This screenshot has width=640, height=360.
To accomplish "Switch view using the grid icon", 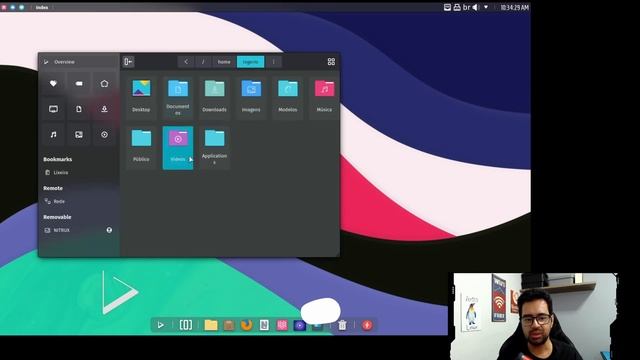I will (331, 62).
